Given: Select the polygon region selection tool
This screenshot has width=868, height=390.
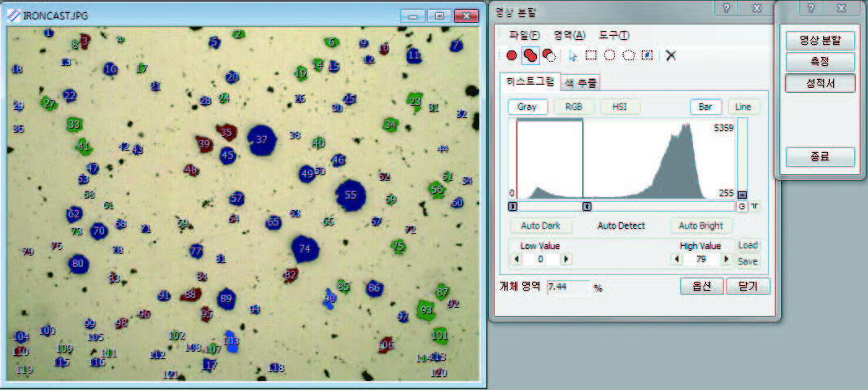Looking at the screenshot, I should click(x=628, y=55).
